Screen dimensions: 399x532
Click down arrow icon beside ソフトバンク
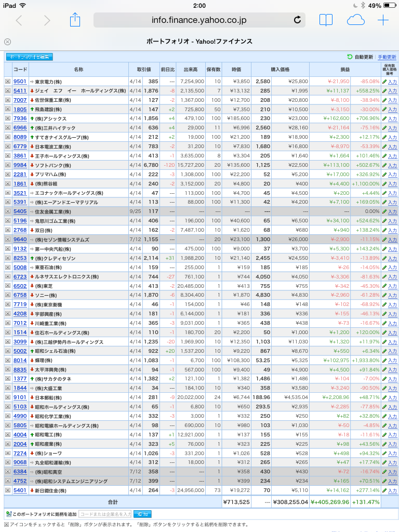pos(32,165)
